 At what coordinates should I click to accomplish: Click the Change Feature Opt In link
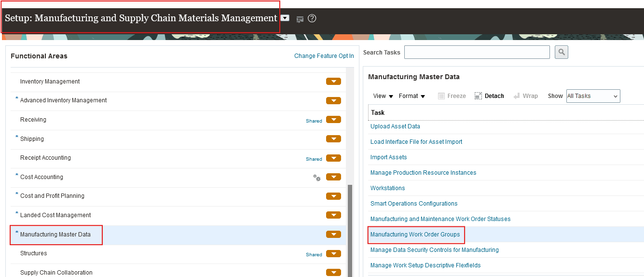(324, 56)
